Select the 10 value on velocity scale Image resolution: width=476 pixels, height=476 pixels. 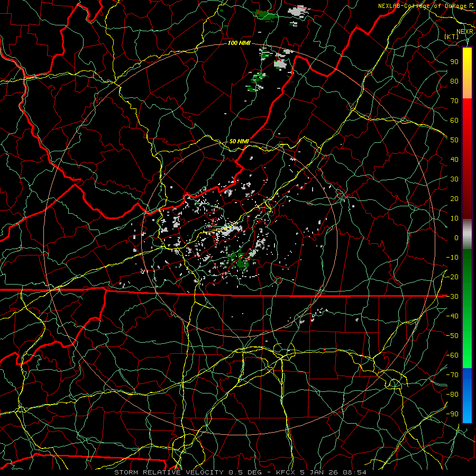(454, 218)
